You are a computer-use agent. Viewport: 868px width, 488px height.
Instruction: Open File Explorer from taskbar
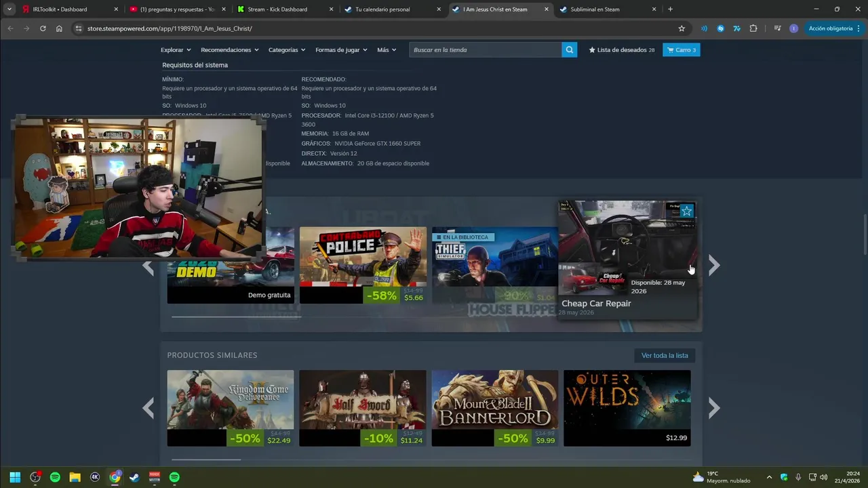coord(75,477)
